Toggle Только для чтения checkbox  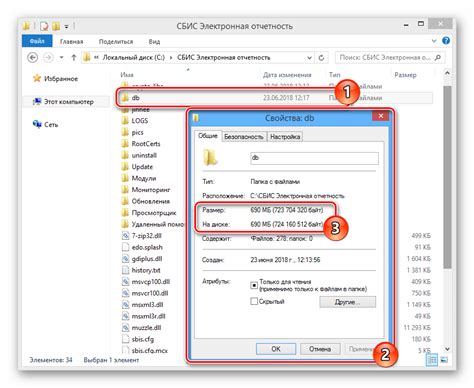pos(254,285)
